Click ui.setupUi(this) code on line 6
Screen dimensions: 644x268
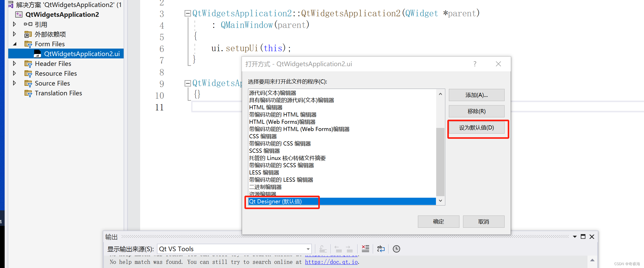(251, 48)
